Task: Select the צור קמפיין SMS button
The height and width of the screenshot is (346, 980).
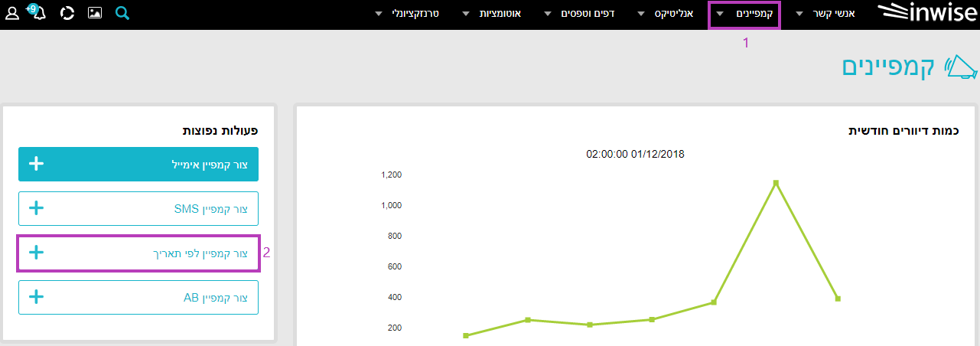Action: tap(138, 208)
